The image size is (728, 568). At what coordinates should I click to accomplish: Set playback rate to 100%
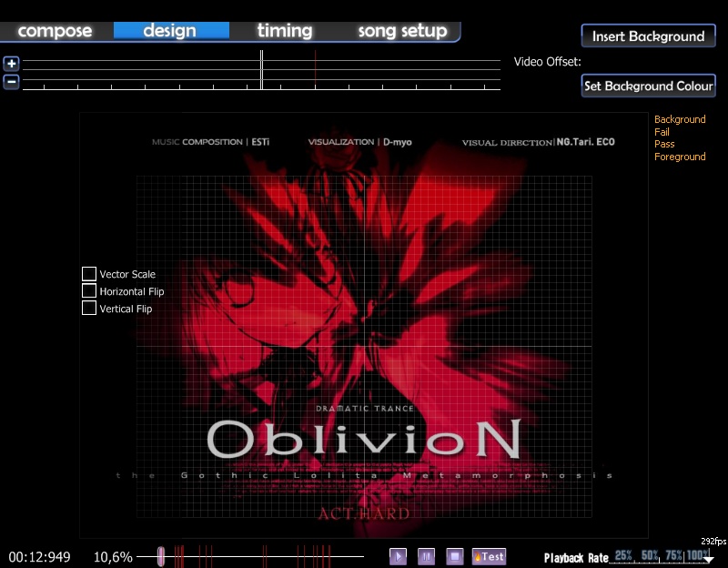point(697,555)
